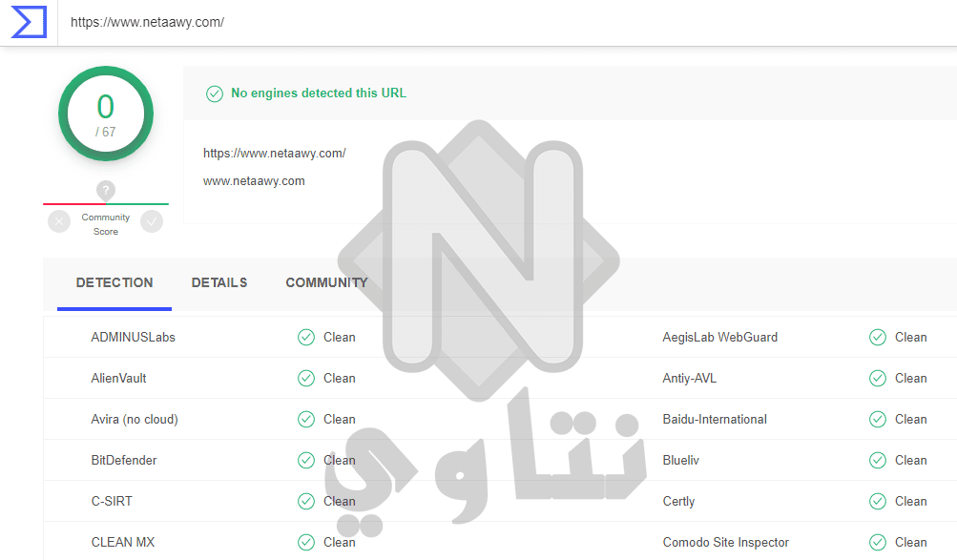Vote malicious with the X community button

(x=59, y=221)
